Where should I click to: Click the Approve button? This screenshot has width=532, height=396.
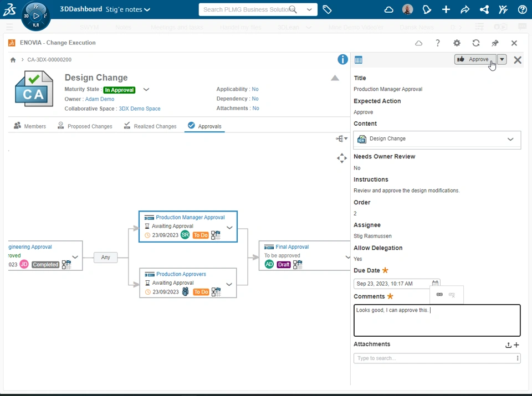475,59
